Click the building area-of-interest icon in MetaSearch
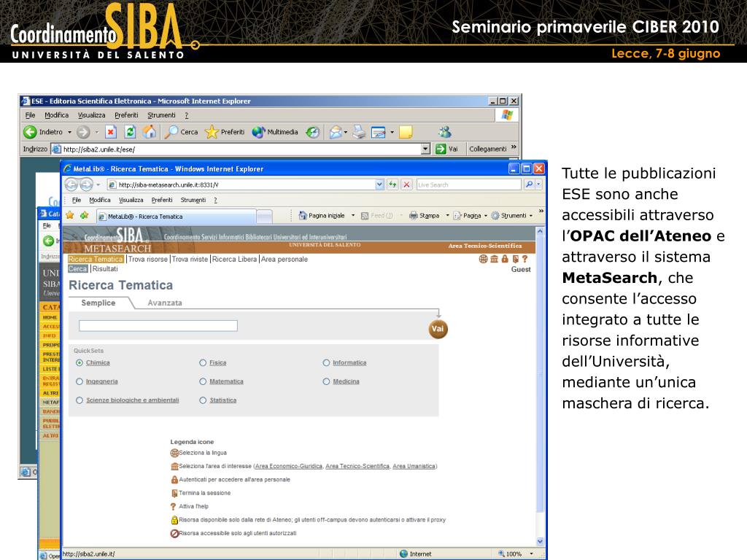Screen dimensions: 747x560 click(x=494, y=259)
